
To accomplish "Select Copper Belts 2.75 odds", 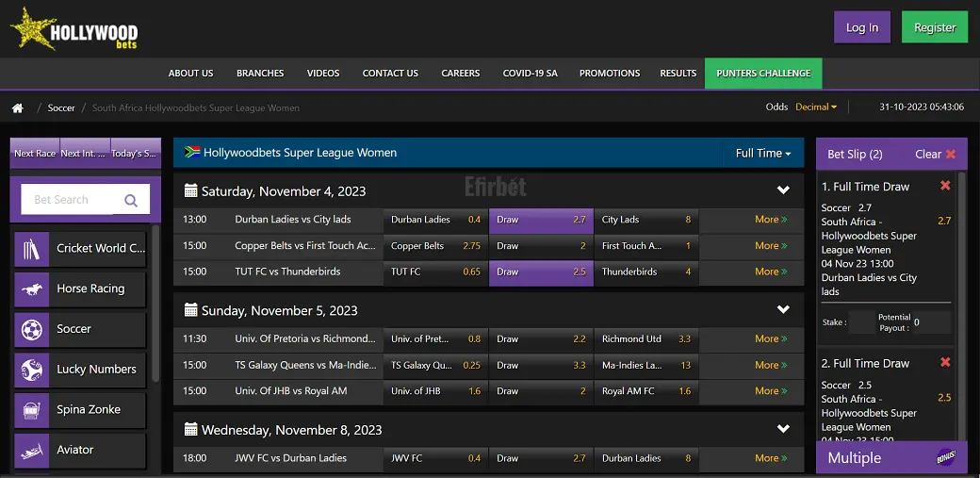I will (435, 246).
